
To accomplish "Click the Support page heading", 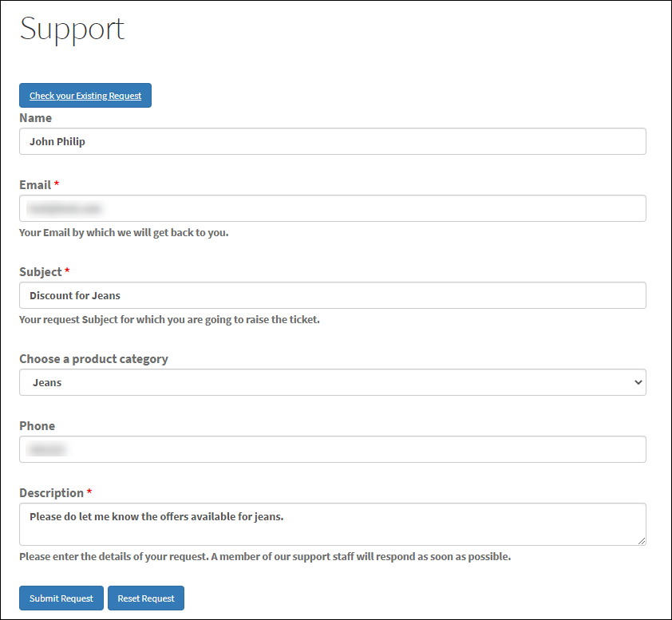I will (x=72, y=30).
